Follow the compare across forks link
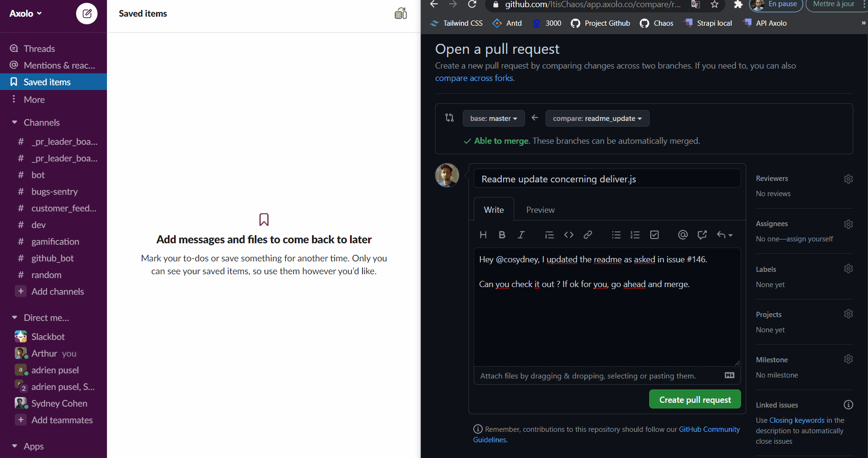The height and width of the screenshot is (458, 868). (475, 78)
